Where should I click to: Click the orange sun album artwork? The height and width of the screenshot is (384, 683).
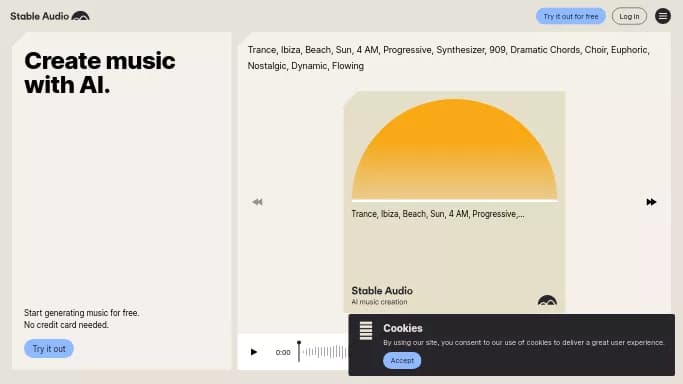click(x=455, y=149)
